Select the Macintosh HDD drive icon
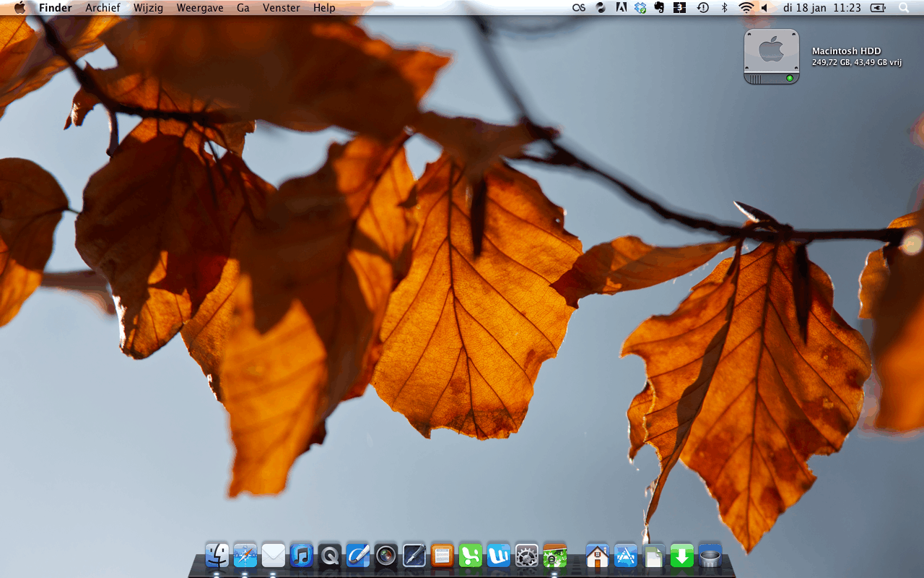 [772, 56]
